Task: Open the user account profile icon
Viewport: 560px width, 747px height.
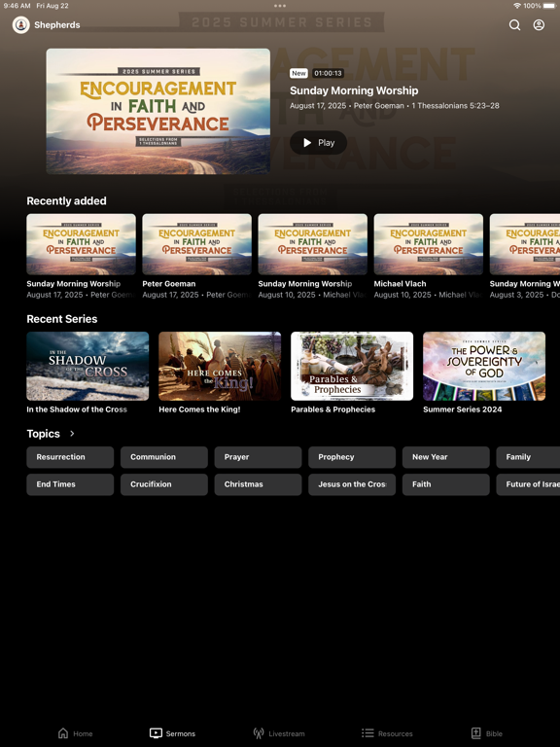Action: point(539,24)
